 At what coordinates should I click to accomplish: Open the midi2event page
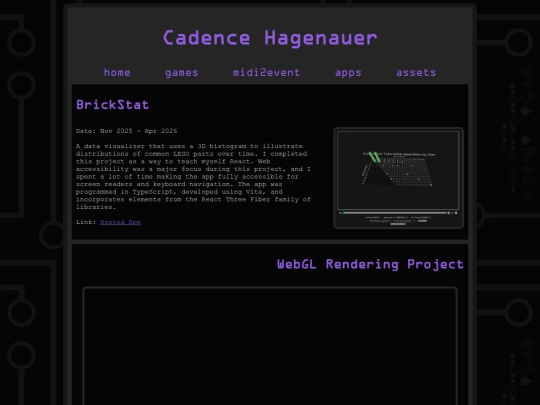[x=266, y=73]
